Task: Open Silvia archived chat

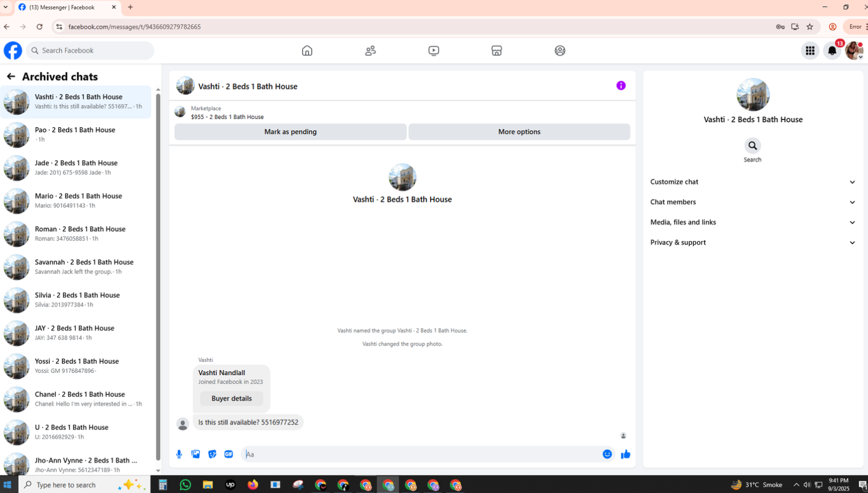Action: 76,300
